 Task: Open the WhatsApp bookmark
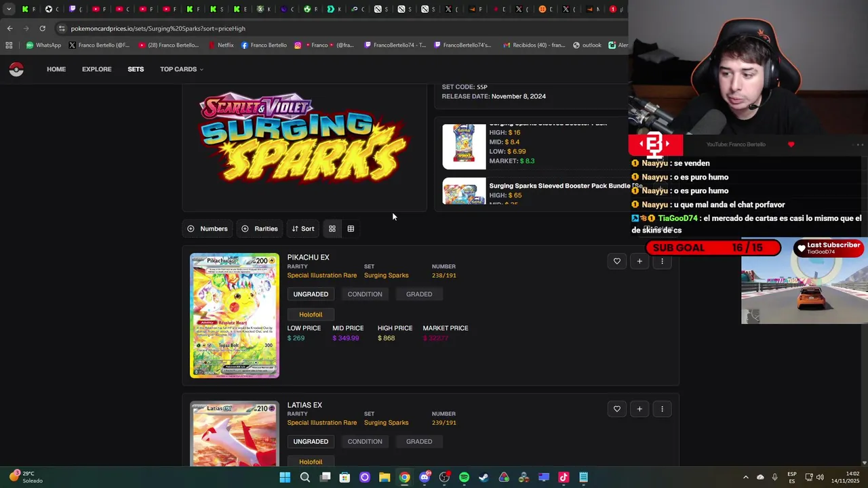[x=43, y=45]
